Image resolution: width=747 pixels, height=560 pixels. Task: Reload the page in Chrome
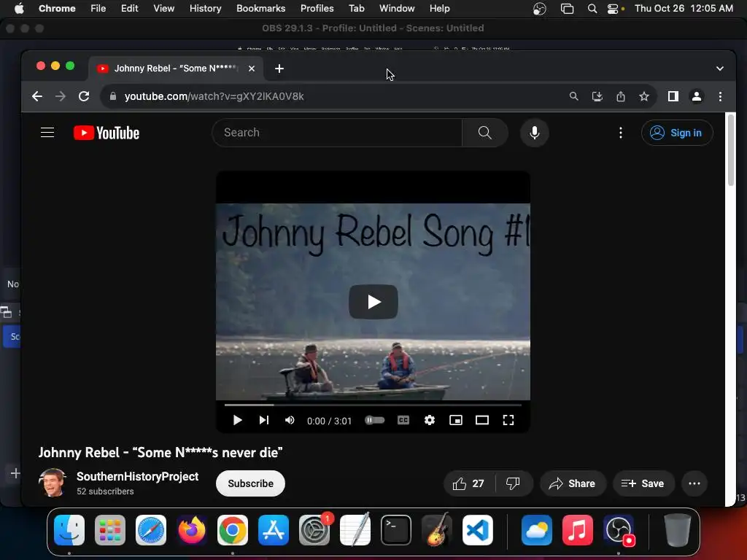[84, 96]
